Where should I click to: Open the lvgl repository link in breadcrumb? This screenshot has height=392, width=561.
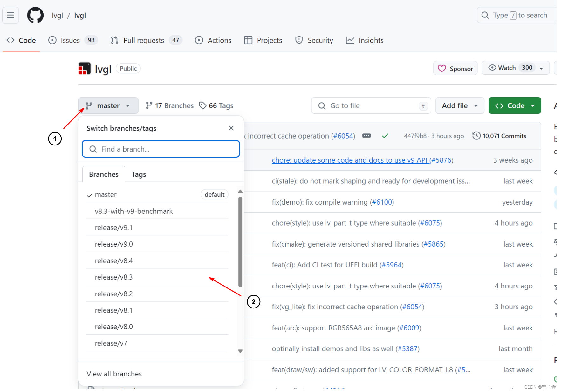pos(80,16)
